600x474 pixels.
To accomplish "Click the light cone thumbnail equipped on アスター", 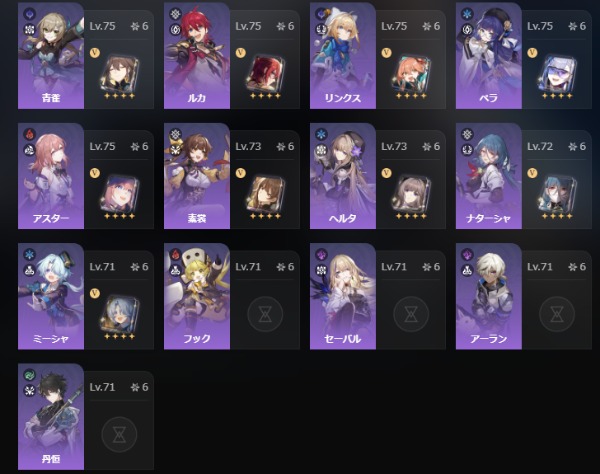I will (x=119, y=194).
